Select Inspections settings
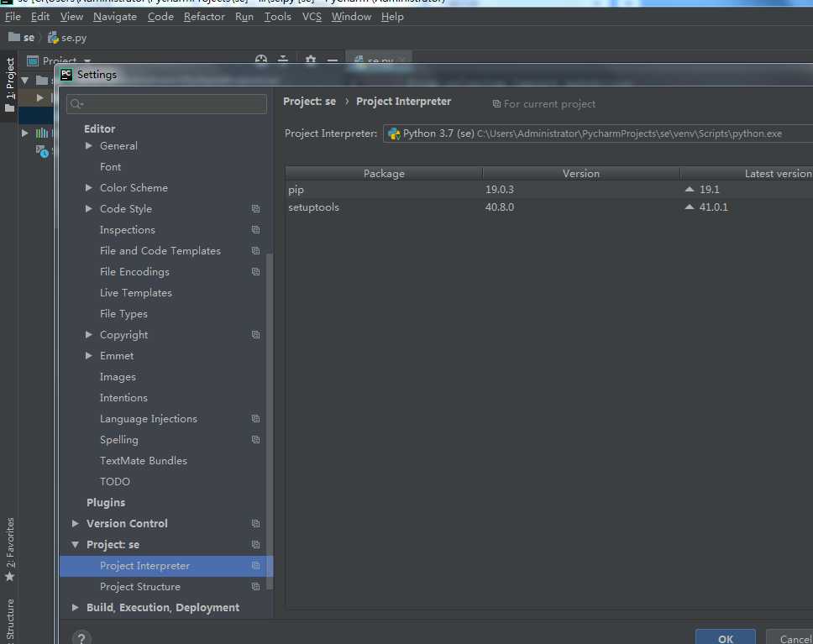Screen dimensions: 813x644 click(128, 230)
